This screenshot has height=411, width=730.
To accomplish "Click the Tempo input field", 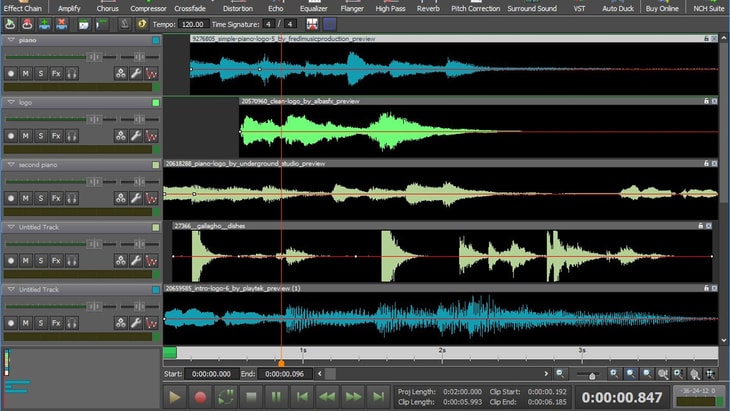I will point(192,24).
